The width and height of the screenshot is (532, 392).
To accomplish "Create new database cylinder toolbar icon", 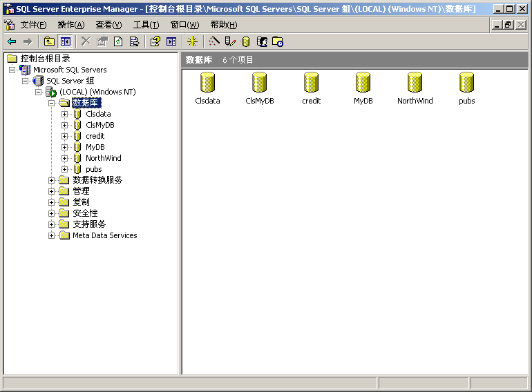I will tap(246, 41).
